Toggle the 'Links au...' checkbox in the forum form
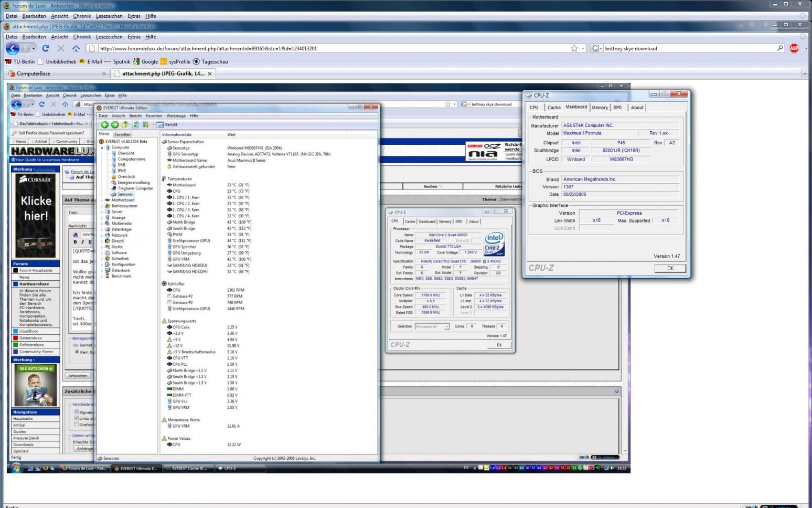 pyautogui.click(x=77, y=418)
